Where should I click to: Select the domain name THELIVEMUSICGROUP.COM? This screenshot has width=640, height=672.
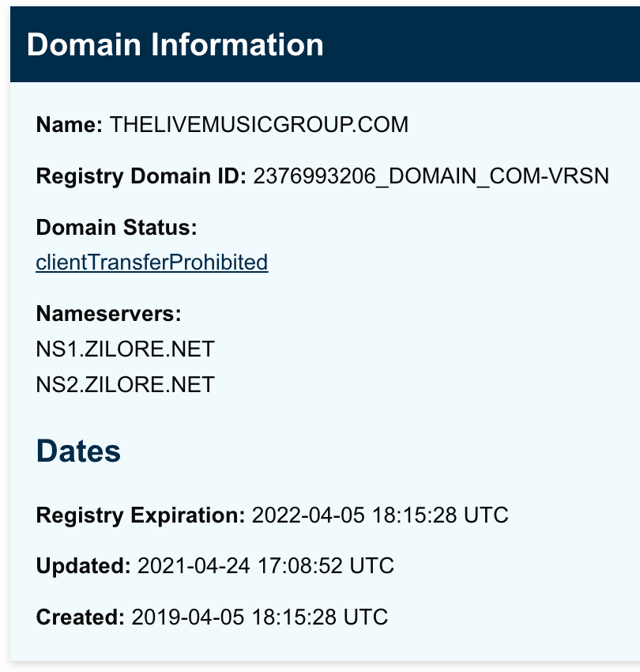[258, 125]
